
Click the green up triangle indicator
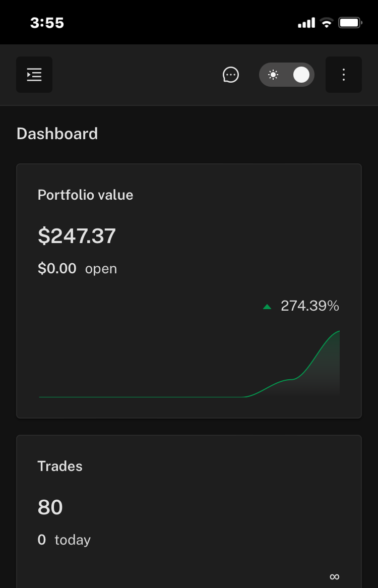pos(267,307)
